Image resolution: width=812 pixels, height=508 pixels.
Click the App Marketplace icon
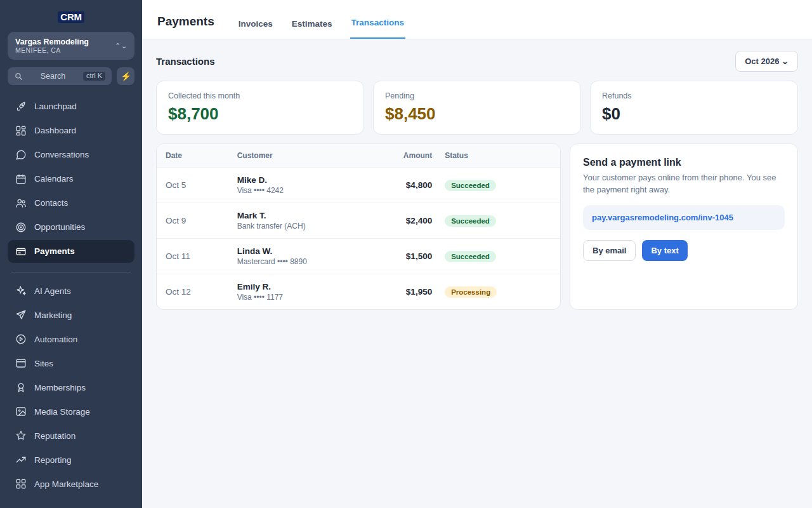pos(21,485)
